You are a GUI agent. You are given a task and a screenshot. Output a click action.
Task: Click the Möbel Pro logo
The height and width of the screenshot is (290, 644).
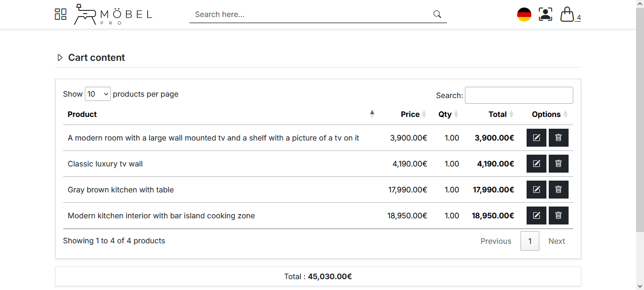[114, 15]
